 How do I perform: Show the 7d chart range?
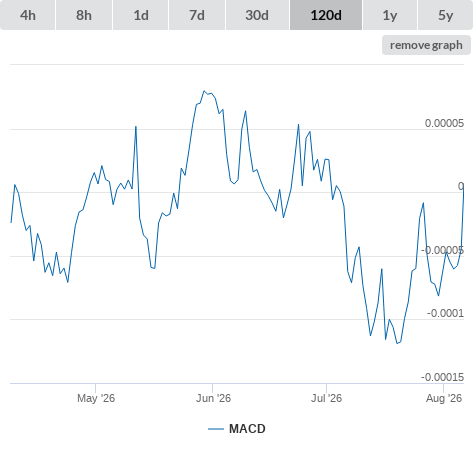click(x=197, y=15)
